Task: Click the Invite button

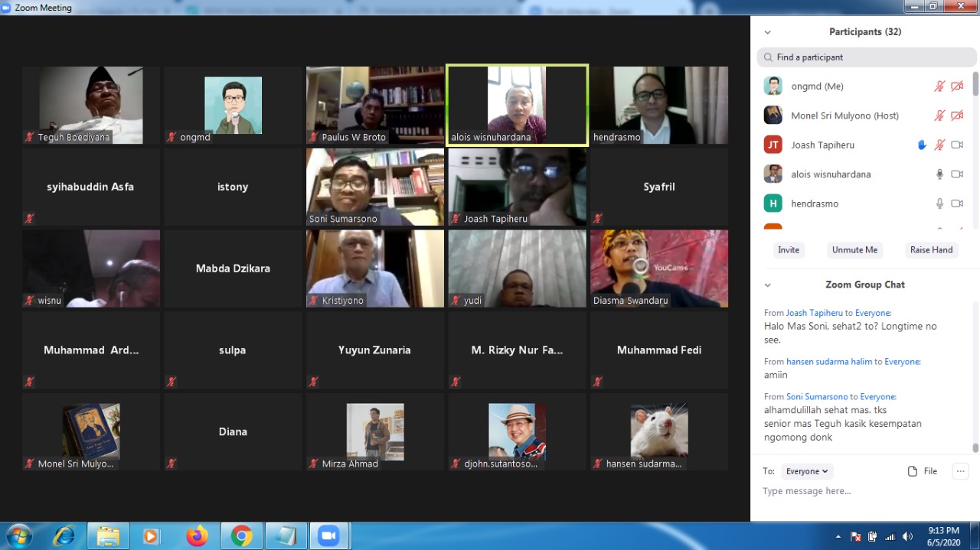Action: [789, 250]
